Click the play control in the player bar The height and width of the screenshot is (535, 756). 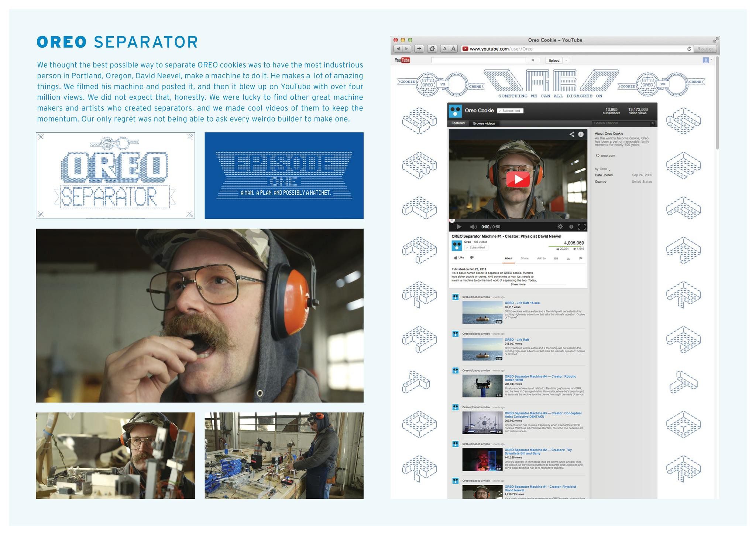[x=459, y=227]
